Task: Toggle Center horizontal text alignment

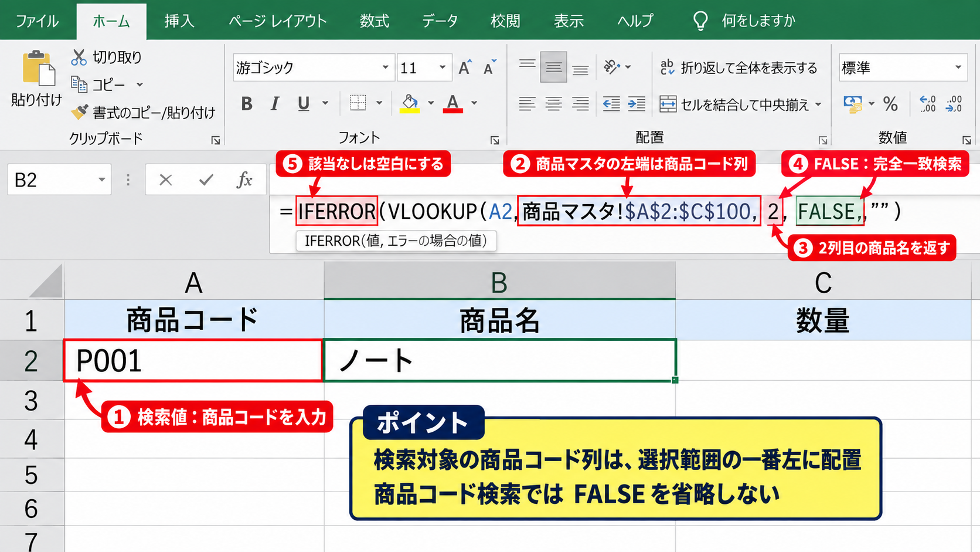Action: (x=553, y=104)
